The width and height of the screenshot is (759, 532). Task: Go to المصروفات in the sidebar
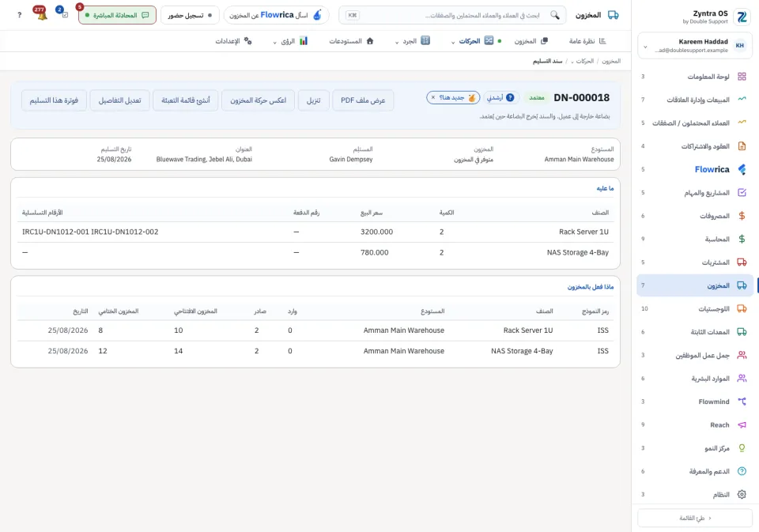point(695,216)
